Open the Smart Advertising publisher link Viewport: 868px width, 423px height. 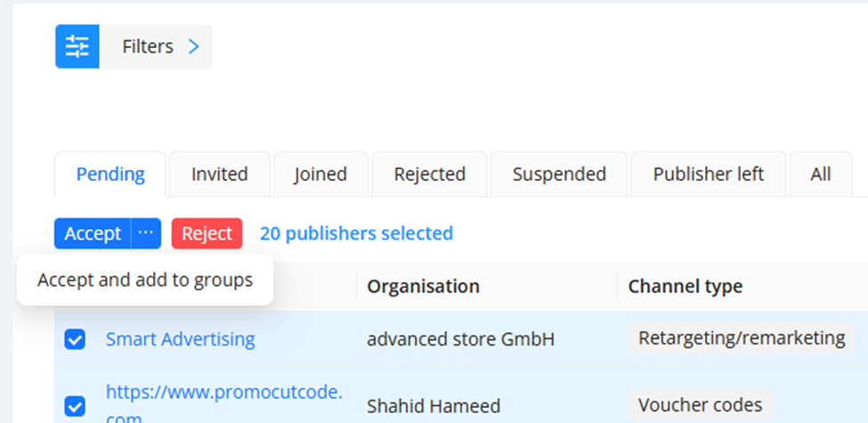coord(180,339)
